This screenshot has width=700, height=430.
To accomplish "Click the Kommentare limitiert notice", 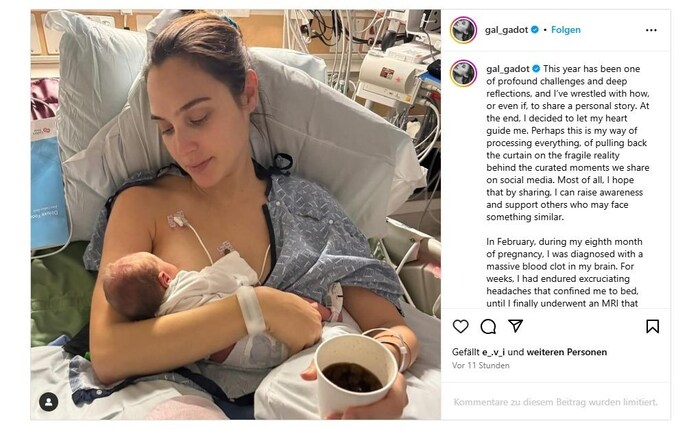I will 555,402.
